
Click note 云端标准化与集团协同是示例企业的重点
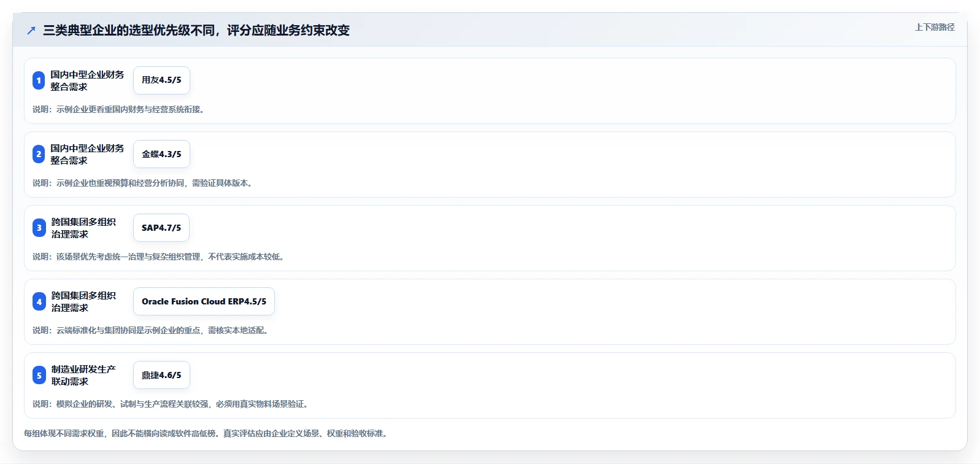[x=150, y=330]
